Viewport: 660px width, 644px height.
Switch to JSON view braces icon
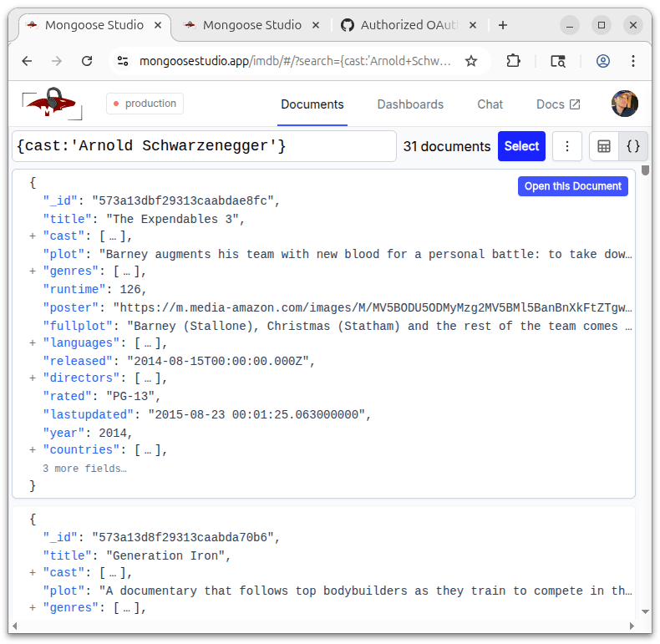click(x=633, y=146)
